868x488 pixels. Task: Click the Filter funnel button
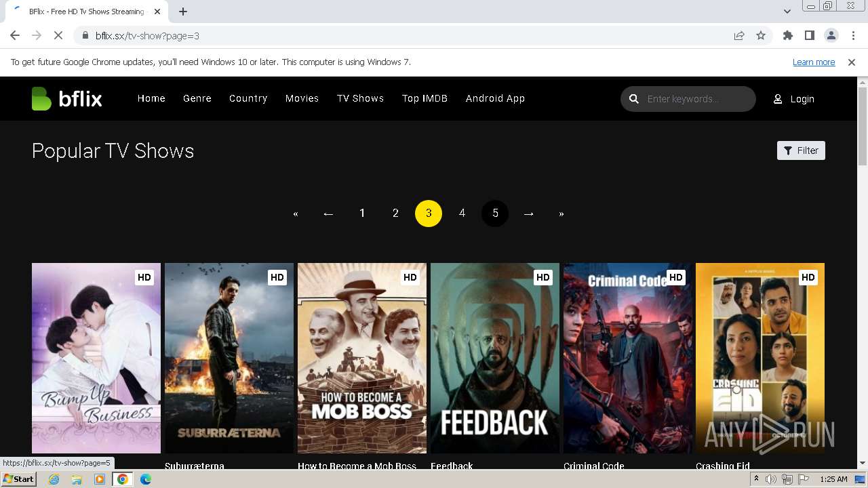click(801, 150)
